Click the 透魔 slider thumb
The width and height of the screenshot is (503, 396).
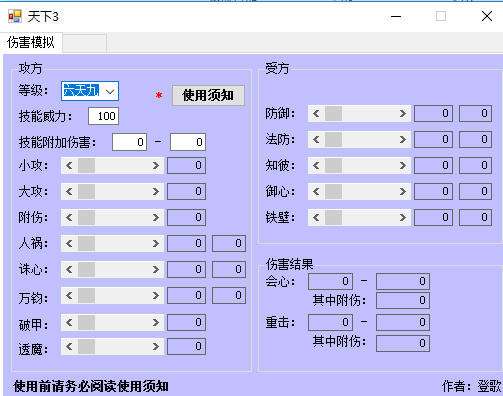[86, 347]
